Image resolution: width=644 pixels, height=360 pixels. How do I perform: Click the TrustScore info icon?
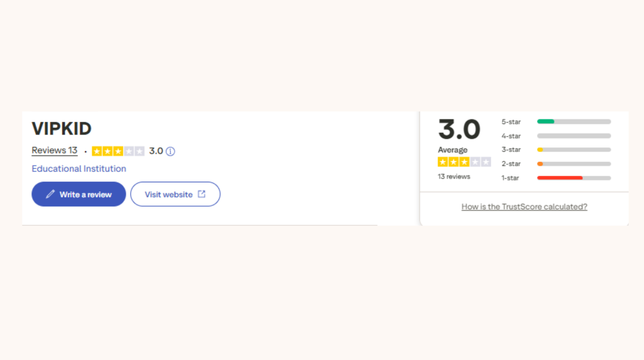pyautogui.click(x=170, y=151)
